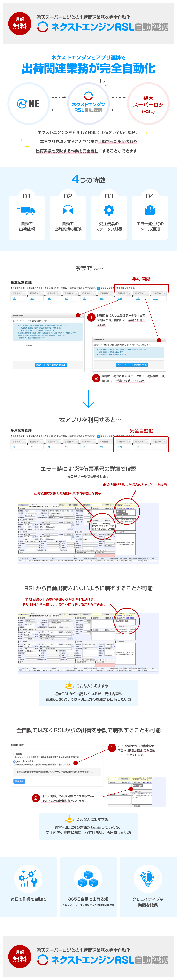The image size is (177, 980).
Task: Expand 印刷待ち dropdown arrow in 今までは section
Action: (129, 293)
